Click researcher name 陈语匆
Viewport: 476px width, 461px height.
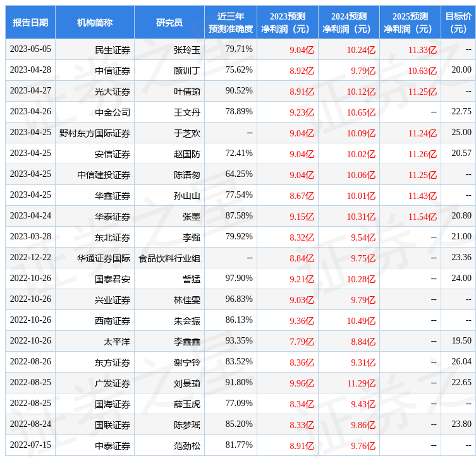click(x=187, y=175)
